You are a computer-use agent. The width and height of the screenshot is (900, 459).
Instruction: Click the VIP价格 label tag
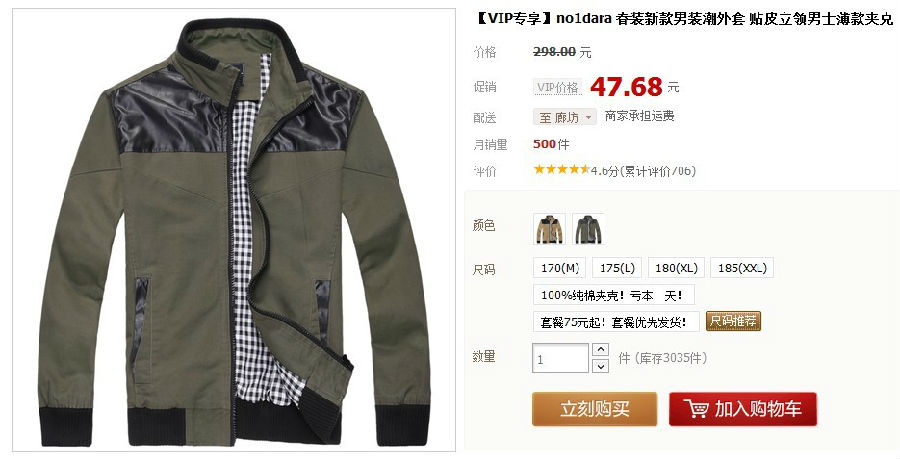coord(557,87)
